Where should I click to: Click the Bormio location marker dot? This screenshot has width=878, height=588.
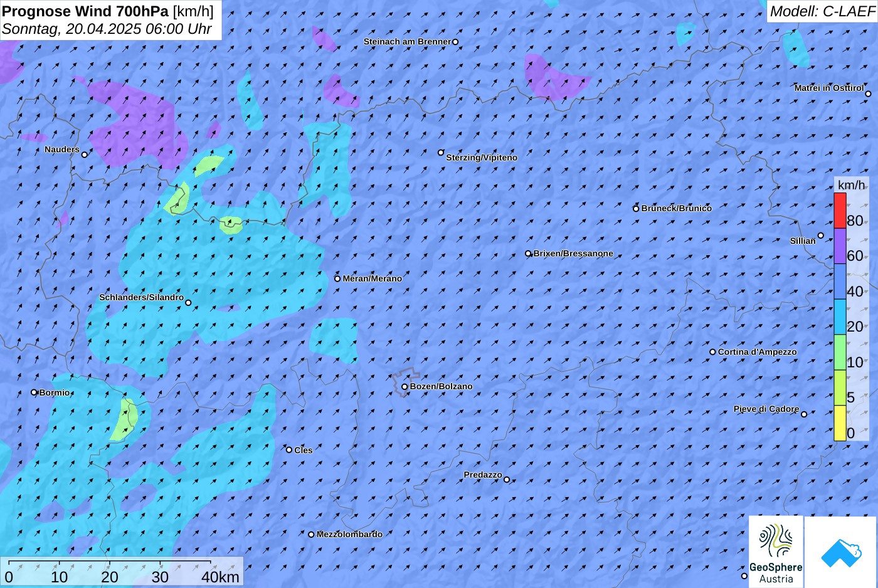[34, 392]
